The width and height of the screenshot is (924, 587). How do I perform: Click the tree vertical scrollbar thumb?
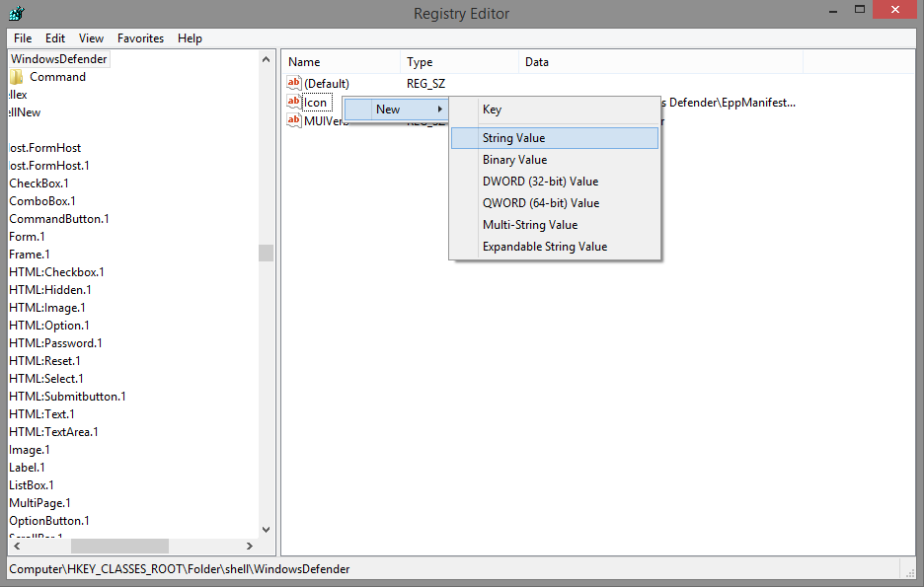(266, 253)
